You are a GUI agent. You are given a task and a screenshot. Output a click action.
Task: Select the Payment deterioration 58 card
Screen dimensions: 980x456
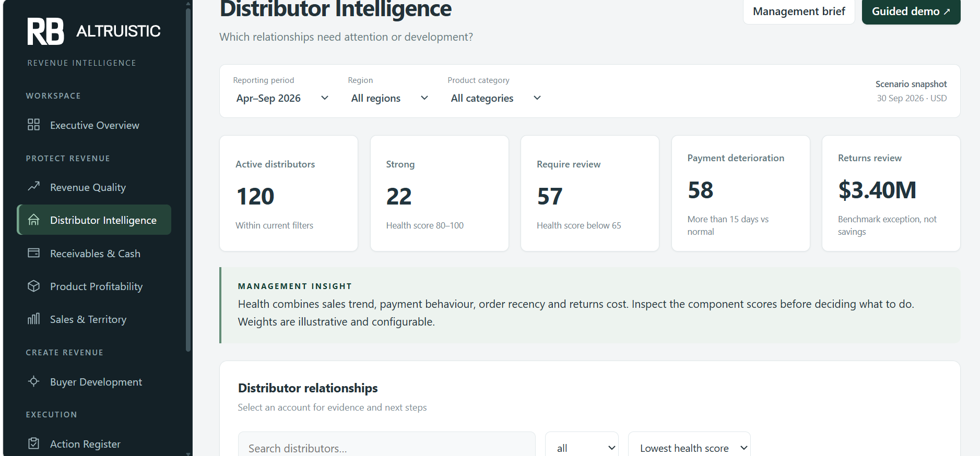[x=741, y=194]
